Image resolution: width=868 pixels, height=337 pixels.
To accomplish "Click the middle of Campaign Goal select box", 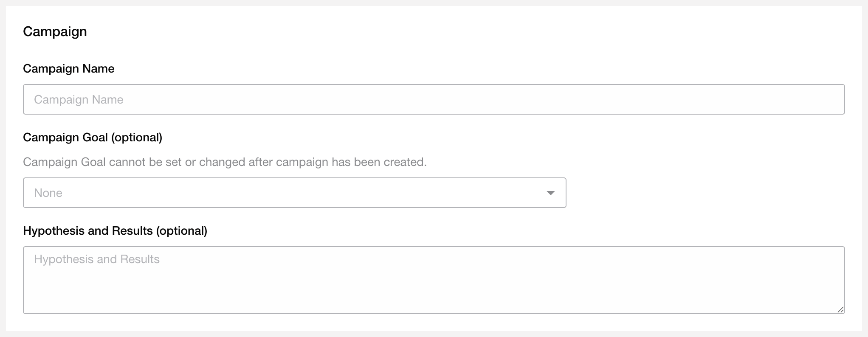I will point(294,193).
